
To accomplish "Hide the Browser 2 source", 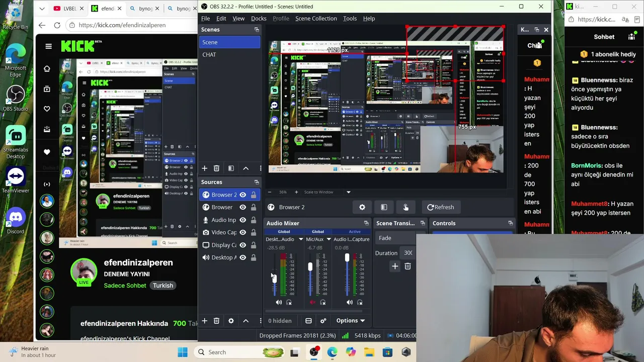I will 243,195.
